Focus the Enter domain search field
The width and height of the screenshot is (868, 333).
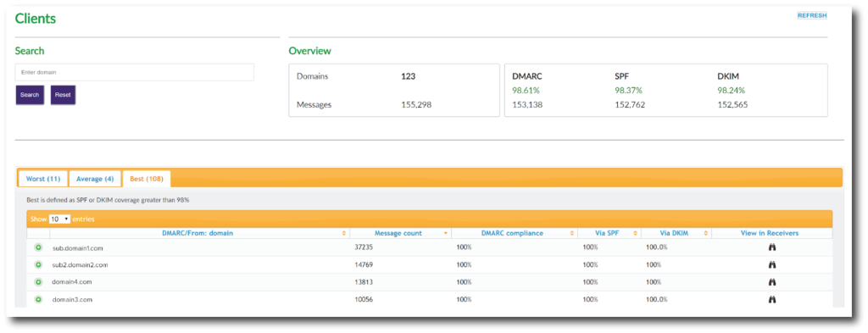[135, 72]
